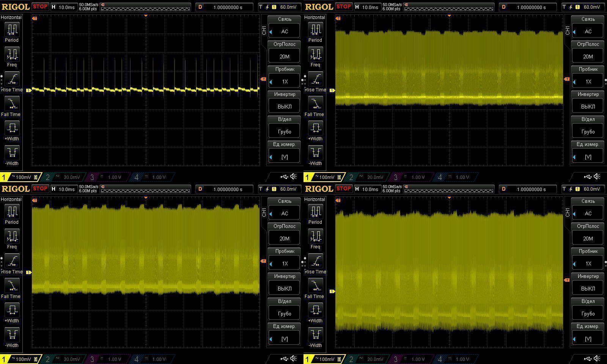Click the delay value 1.00000000 s in bottom-left scope

click(228, 189)
